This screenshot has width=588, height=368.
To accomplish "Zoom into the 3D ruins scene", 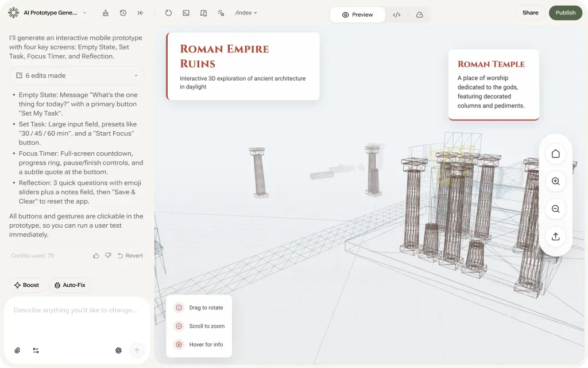I will pos(555,181).
